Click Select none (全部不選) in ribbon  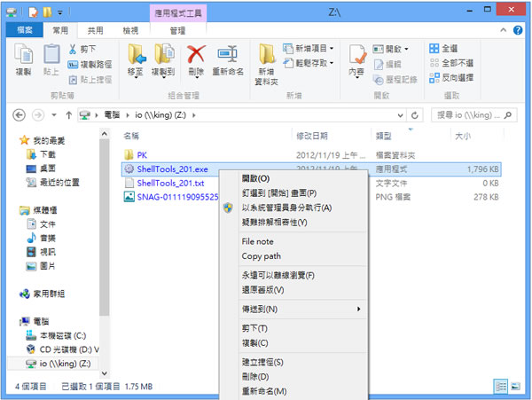click(451, 63)
